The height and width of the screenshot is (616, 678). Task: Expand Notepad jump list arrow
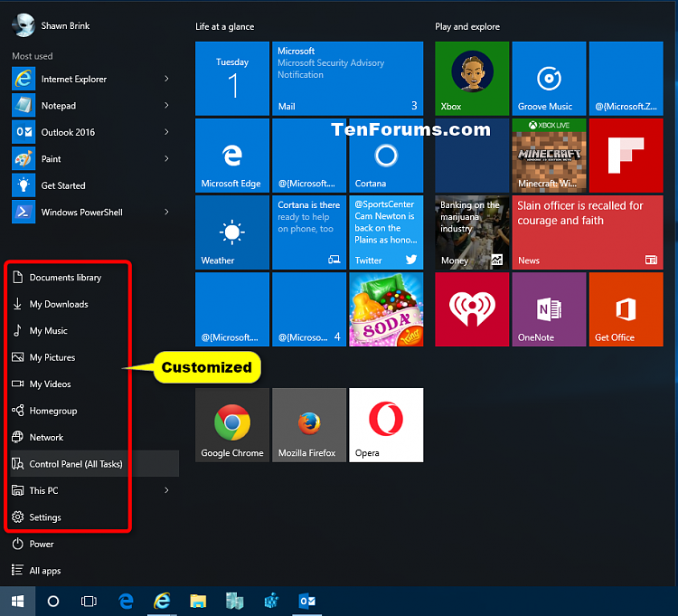coord(166,106)
